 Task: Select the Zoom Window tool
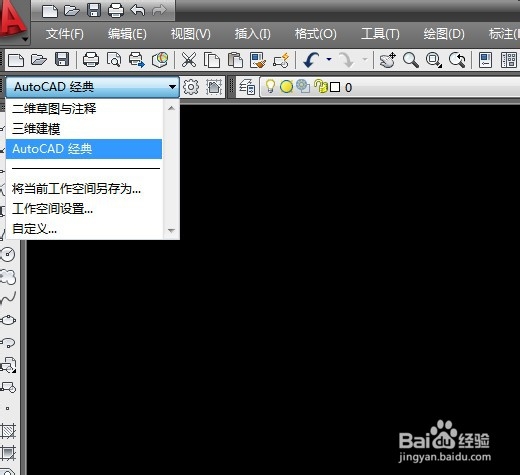(434, 60)
